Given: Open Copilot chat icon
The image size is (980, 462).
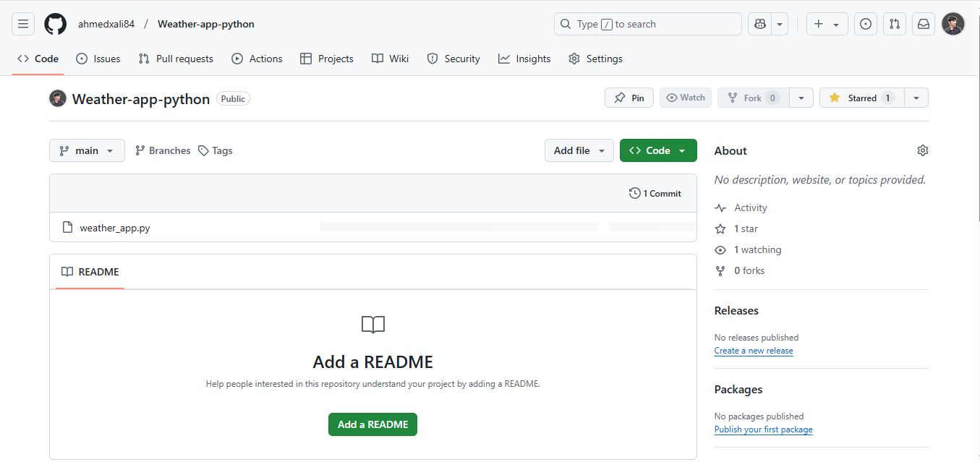Looking at the screenshot, I should tap(760, 24).
